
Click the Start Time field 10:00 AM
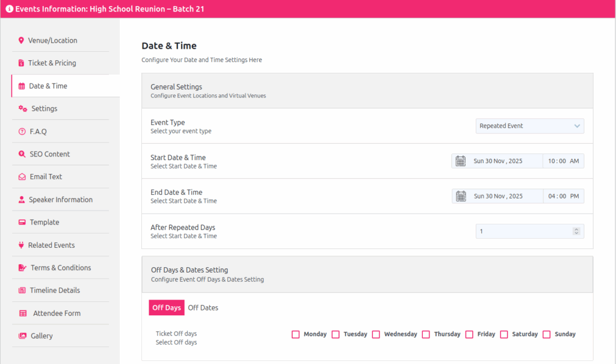click(563, 161)
